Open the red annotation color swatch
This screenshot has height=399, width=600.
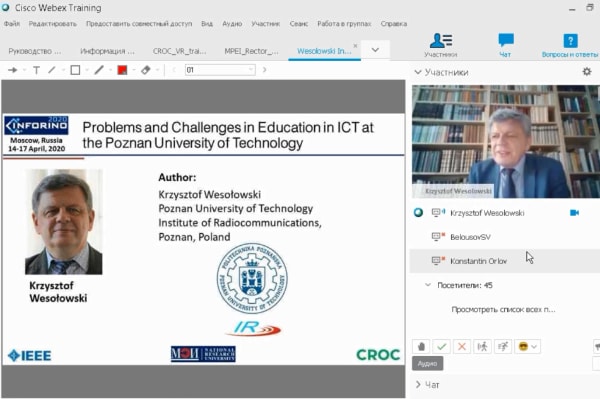pyautogui.click(x=122, y=70)
